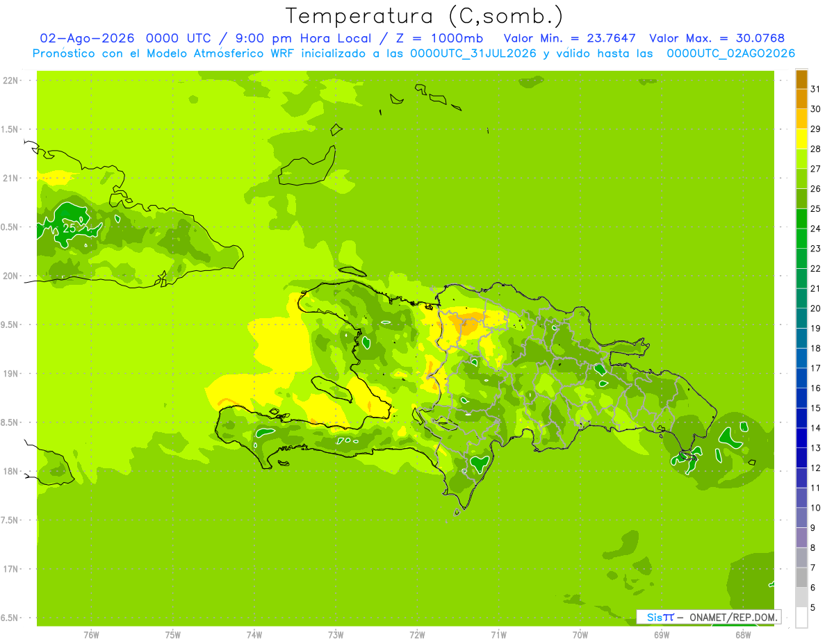Click the yellow legend band between 28 and 29
Screen dimensions: 834x644
801,139
